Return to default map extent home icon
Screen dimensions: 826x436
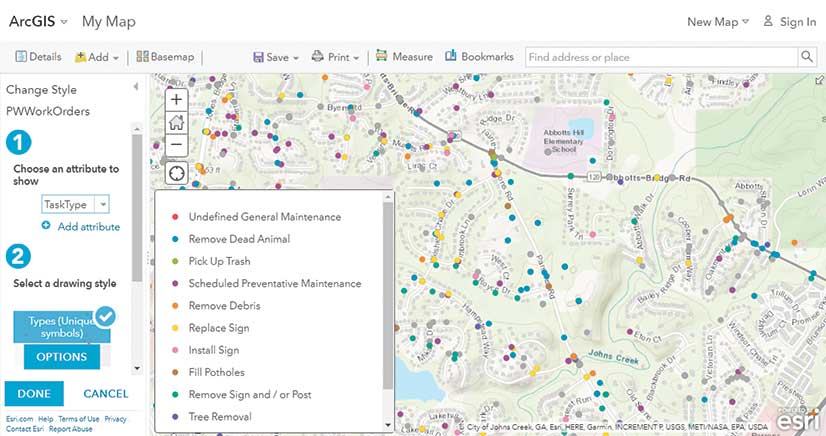(x=176, y=122)
